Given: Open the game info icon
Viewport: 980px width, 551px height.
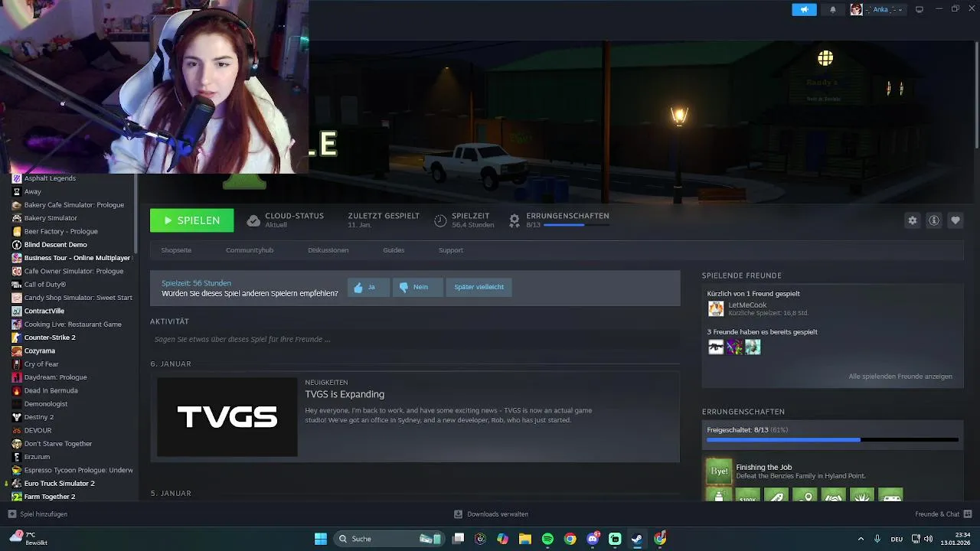Looking at the screenshot, I should coord(934,220).
